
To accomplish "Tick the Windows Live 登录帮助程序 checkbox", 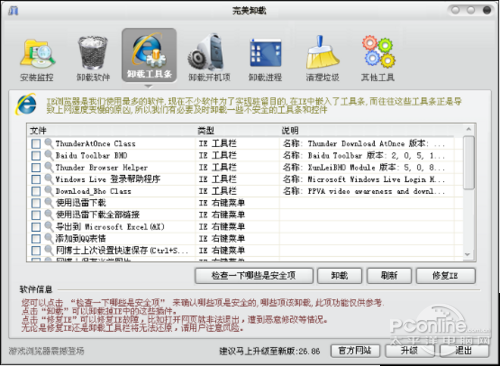I will pos(36,179).
